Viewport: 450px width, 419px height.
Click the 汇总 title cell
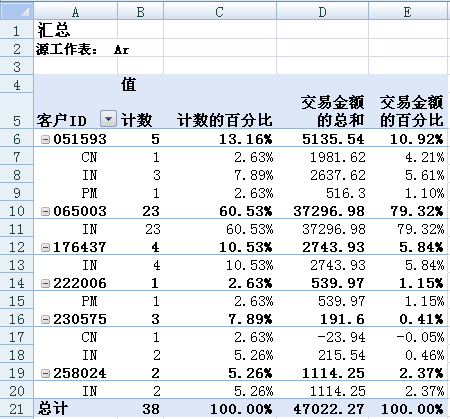(x=76, y=30)
